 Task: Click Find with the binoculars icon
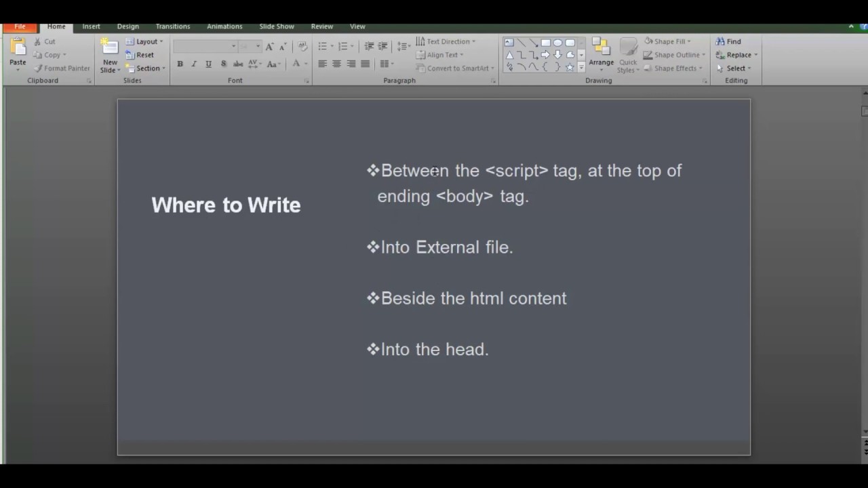[x=728, y=41]
